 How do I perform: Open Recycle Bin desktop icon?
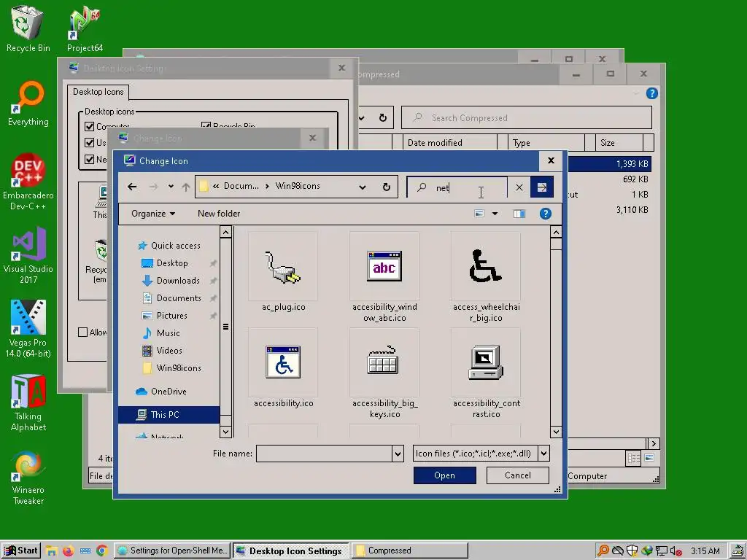pyautogui.click(x=28, y=28)
